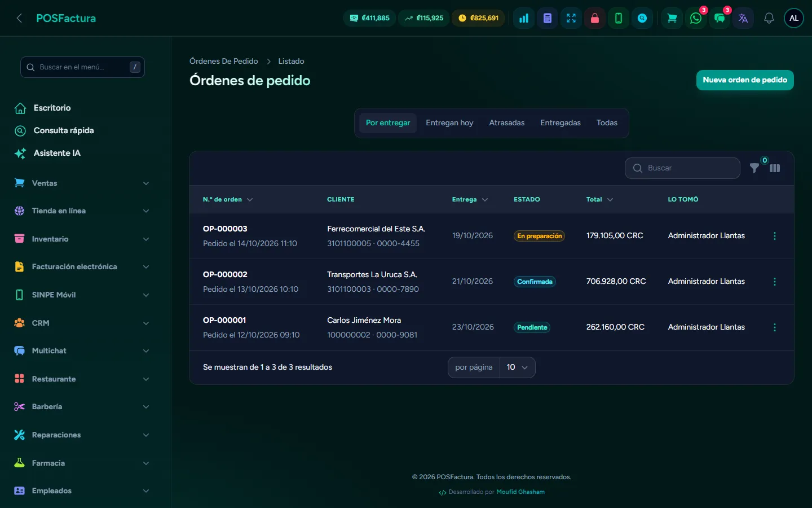This screenshot has height=508, width=812.
Task: Expand the Inventario menu
Action: pos(82,239)
